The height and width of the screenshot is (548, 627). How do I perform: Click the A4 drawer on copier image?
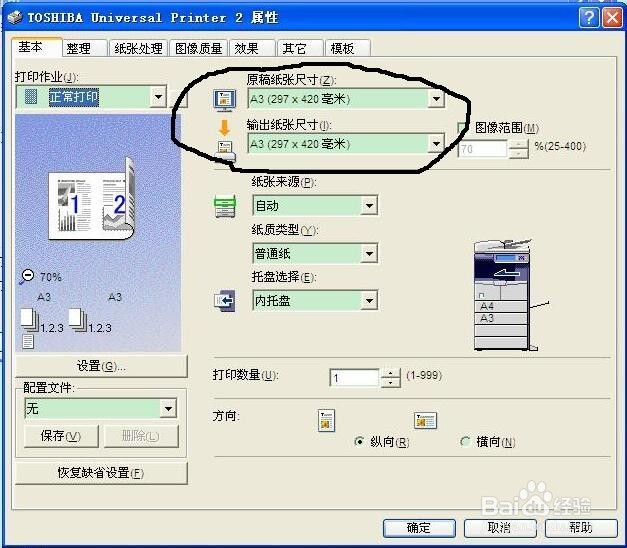[501, 306]
